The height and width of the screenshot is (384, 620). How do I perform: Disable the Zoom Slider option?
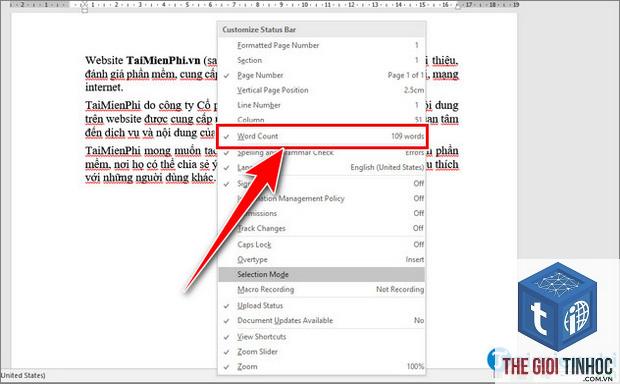322,352
